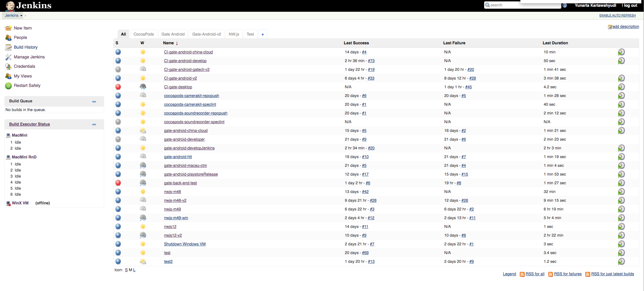The image size is (644, 291).
Task: Click the add description link
Action: click(x=626, y=27)
